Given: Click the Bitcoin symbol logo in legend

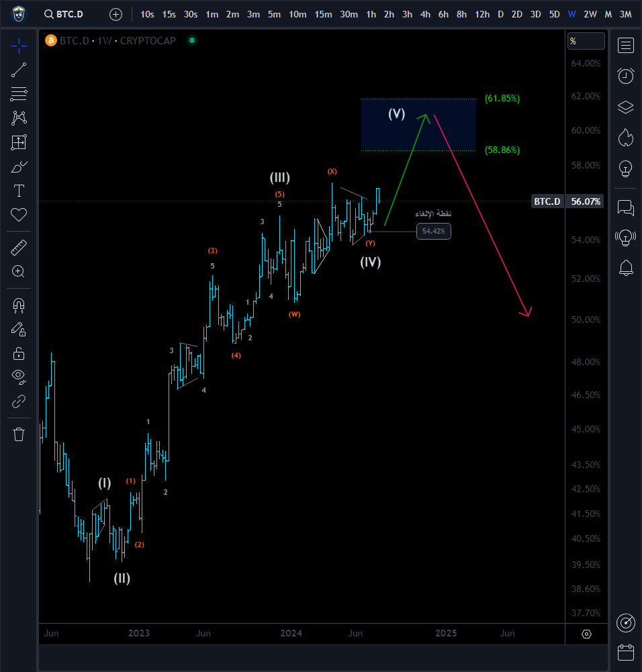Looking at the screenshot, I should pos(51,41).
